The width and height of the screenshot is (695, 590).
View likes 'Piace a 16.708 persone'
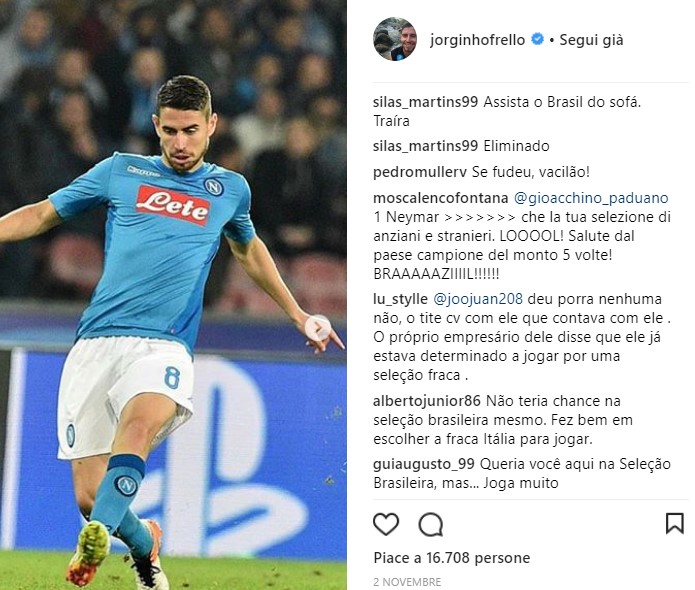452,558
